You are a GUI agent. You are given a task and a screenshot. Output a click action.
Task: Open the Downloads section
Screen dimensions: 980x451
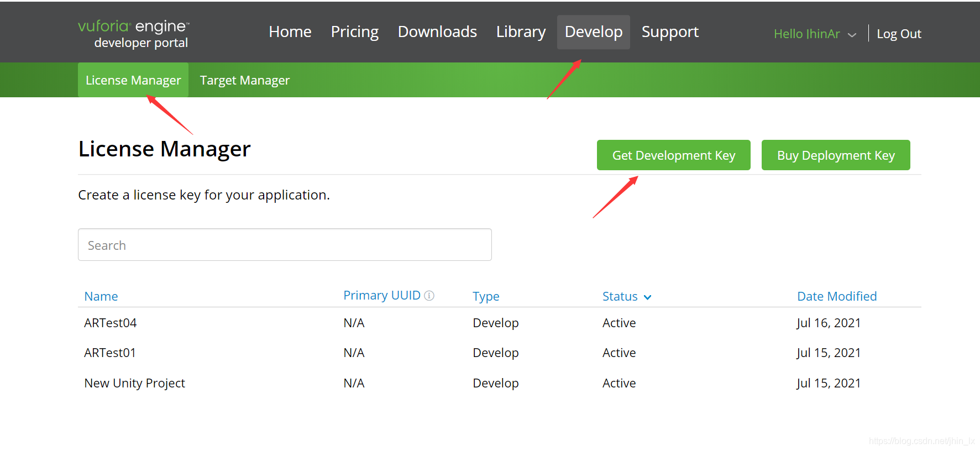coord(437,32)
